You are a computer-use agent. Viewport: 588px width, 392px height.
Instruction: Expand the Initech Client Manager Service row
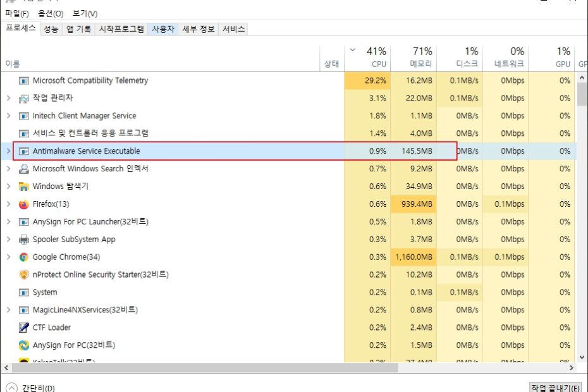(x=9, y=116)
